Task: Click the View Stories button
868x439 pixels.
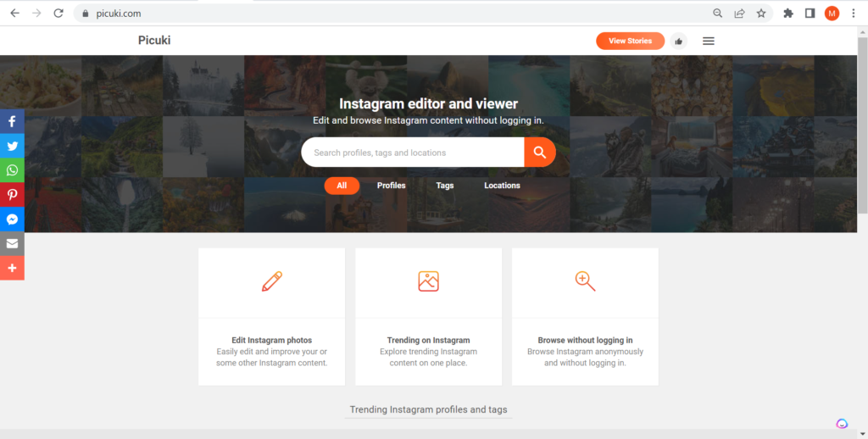Action: click(630, 41)
